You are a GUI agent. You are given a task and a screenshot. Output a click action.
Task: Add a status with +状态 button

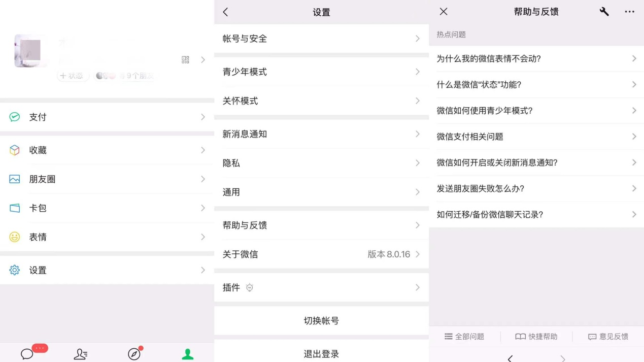click(73, 76)
